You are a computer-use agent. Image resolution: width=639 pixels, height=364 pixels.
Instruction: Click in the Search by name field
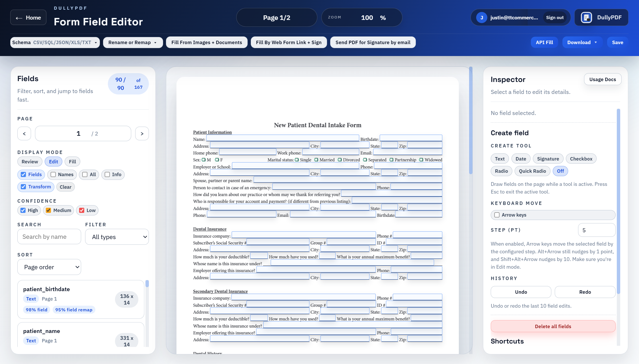click(49, 237)
